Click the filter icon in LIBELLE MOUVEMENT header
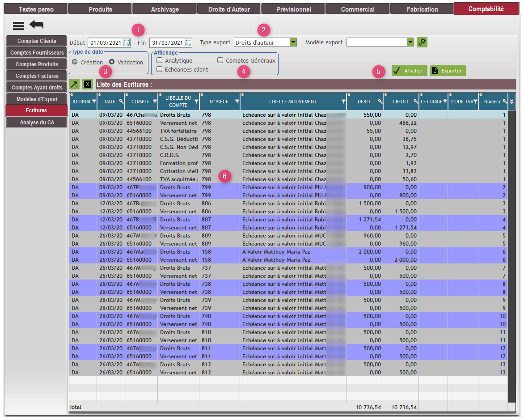Viewport: 524px width, 420px height. pos(343,102)
